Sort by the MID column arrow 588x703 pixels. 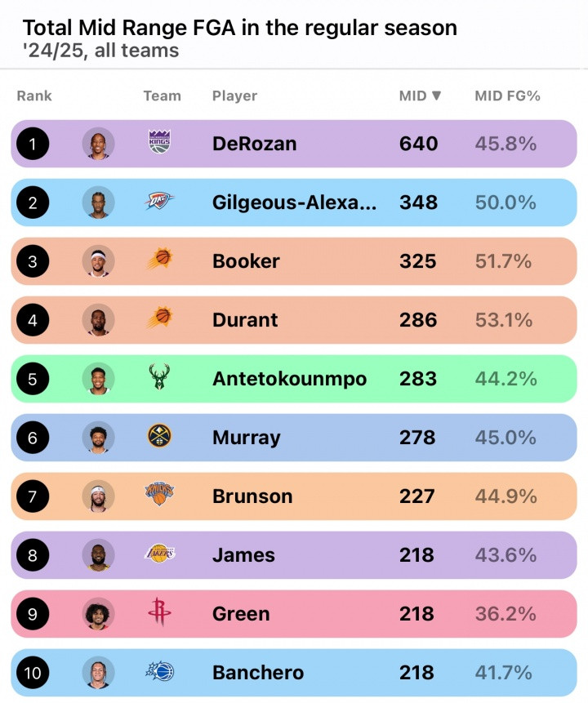point(436,96)
